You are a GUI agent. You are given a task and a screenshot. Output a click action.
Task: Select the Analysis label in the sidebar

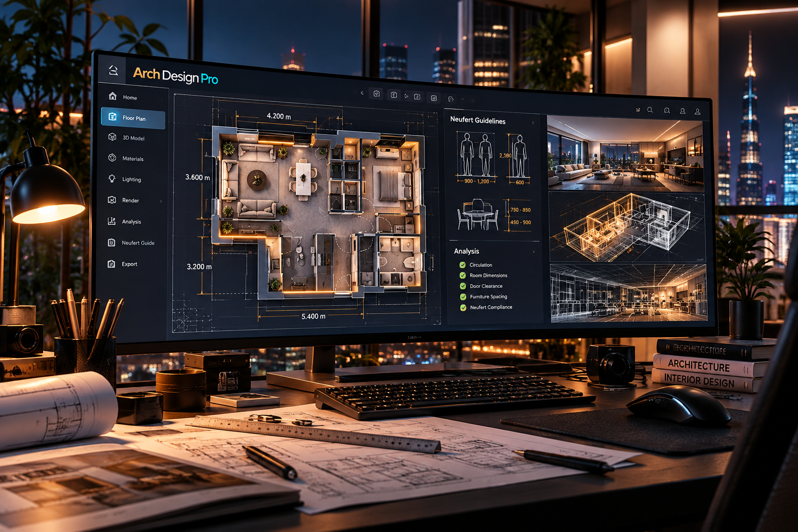click(x=131, y=222)
